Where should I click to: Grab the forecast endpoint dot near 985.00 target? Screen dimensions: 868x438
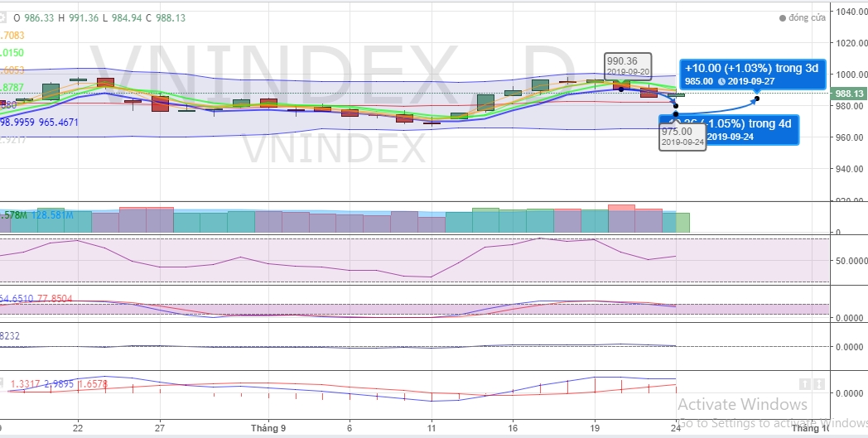[x=757, y=99]
